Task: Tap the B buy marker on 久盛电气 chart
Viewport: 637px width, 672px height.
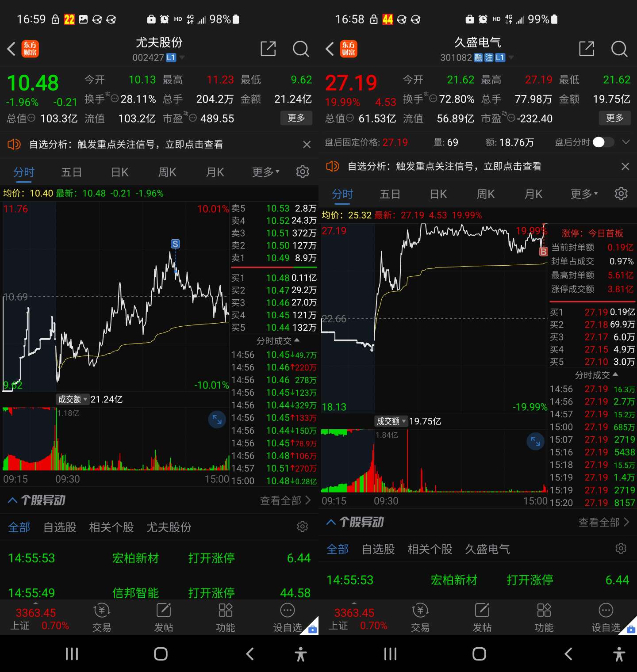Action: coord(543,252)
